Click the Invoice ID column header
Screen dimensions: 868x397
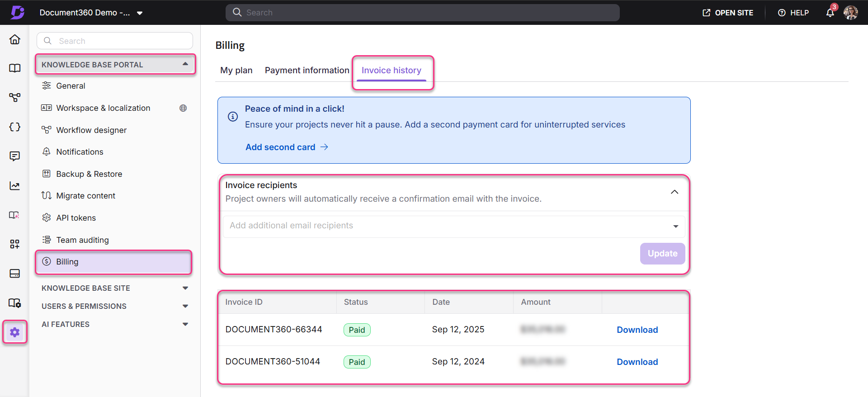point(244,302)
